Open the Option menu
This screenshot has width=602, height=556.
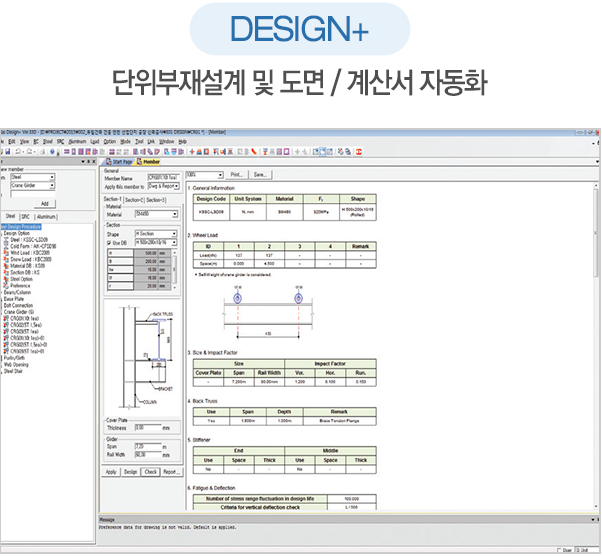[x=110, y=142]
